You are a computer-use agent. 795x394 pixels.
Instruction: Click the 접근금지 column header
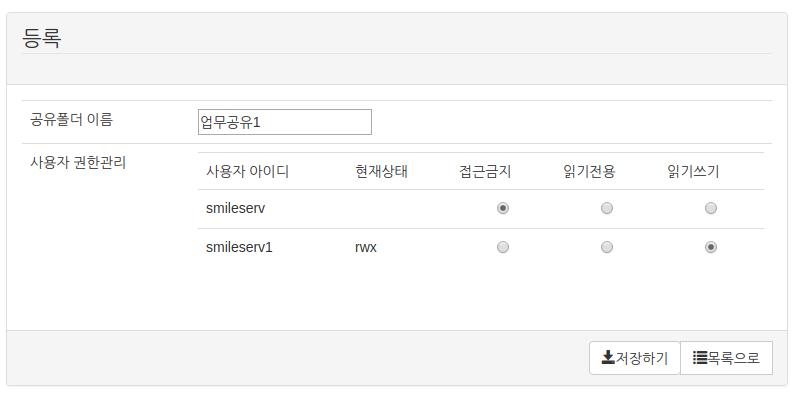(485, 171)
